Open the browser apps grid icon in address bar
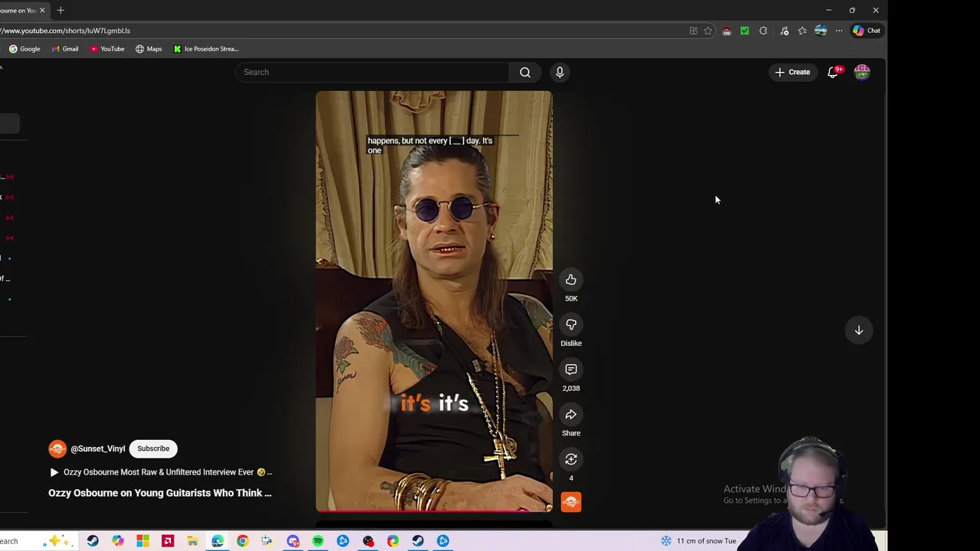 pos(694,31)
